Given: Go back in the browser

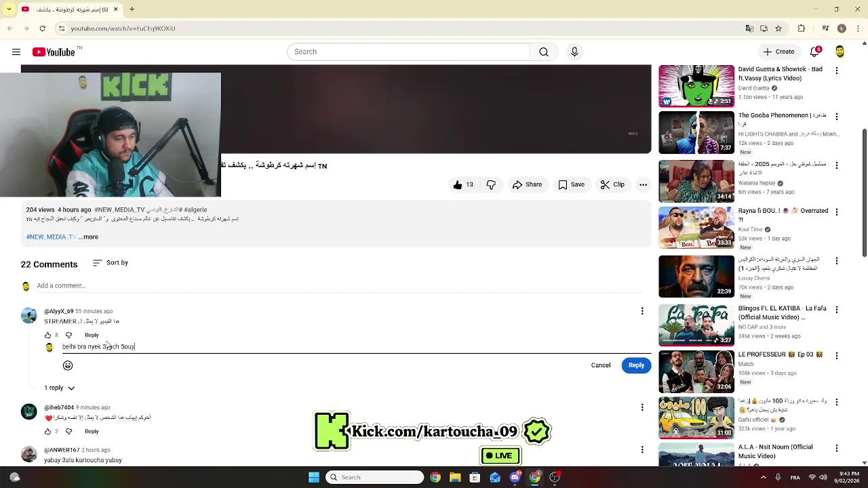Looking at the screenshot, I should pos(10,28).
